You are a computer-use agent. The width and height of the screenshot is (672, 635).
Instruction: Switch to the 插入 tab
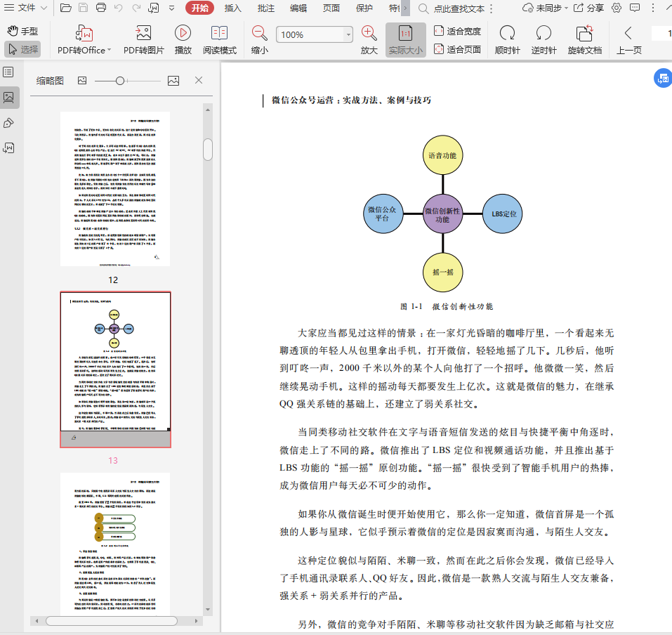click(232, 8)
